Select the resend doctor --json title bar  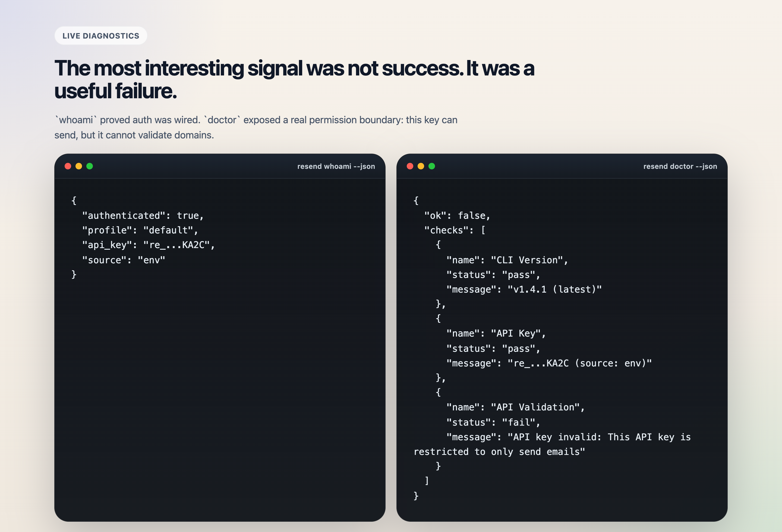pyautogui.click(x=680, y=166)
